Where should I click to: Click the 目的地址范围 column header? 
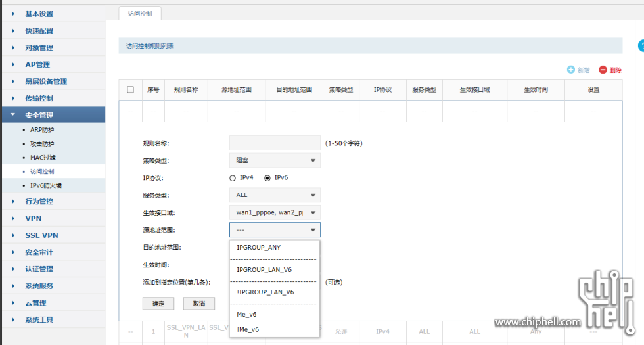coord(294,89)
